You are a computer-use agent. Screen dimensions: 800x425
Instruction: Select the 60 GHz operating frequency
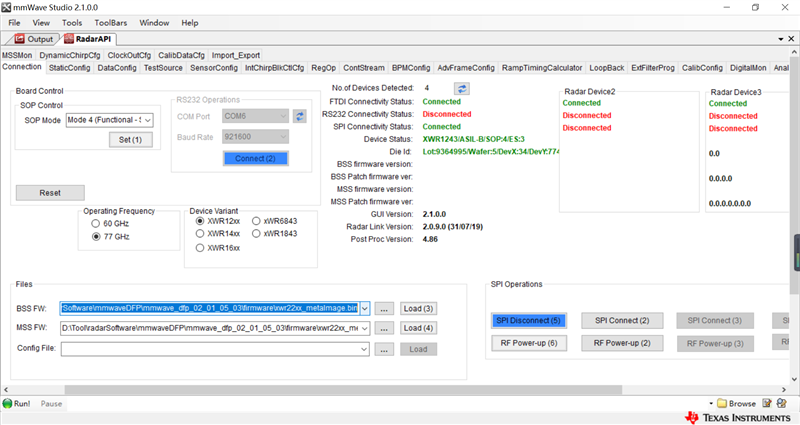pos(95,223)
